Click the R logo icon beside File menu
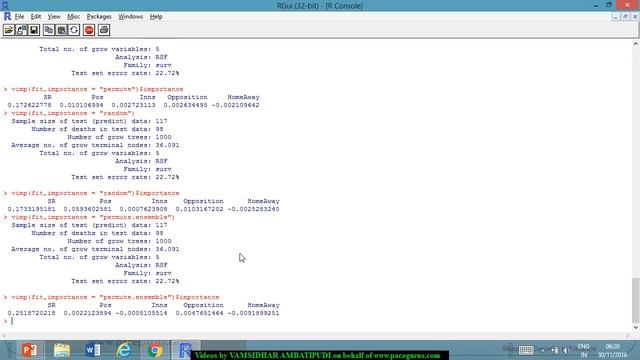 coord(7,16)
